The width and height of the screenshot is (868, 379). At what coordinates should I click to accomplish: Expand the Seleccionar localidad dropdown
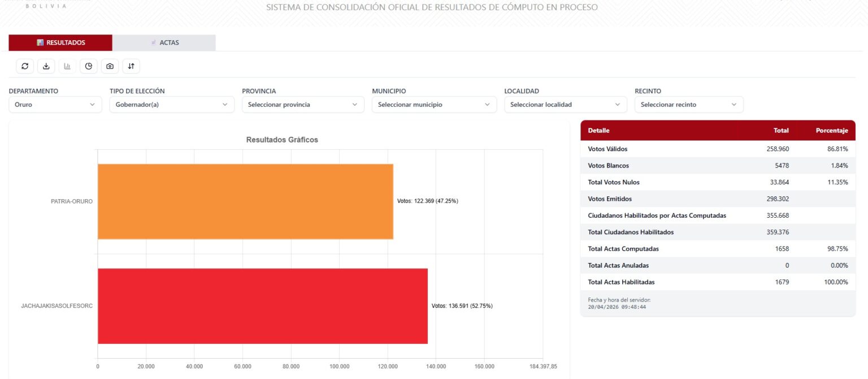565,104
